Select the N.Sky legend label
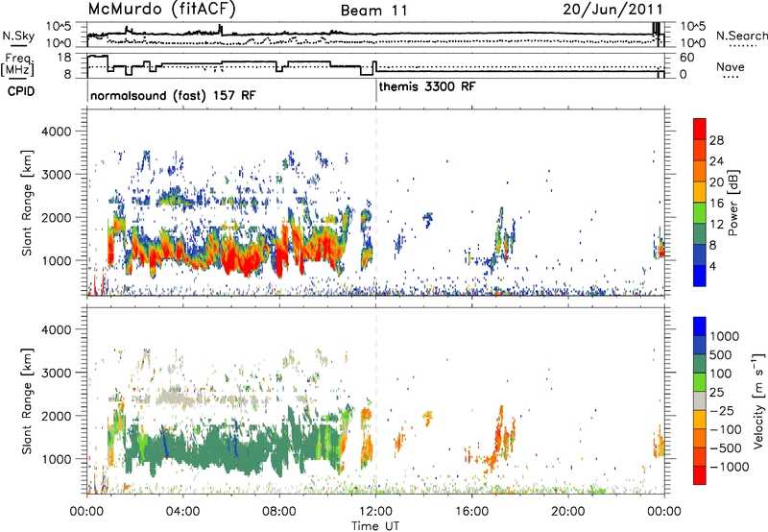Viewport: 768px width, 532px height. click(x=18, y=36)
